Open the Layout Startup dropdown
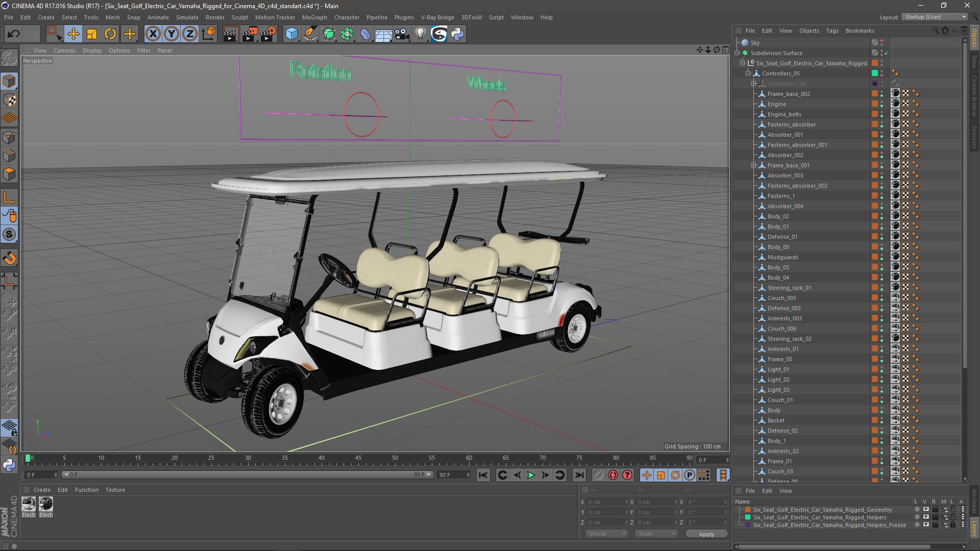980x551 pixels. (935, 17)
